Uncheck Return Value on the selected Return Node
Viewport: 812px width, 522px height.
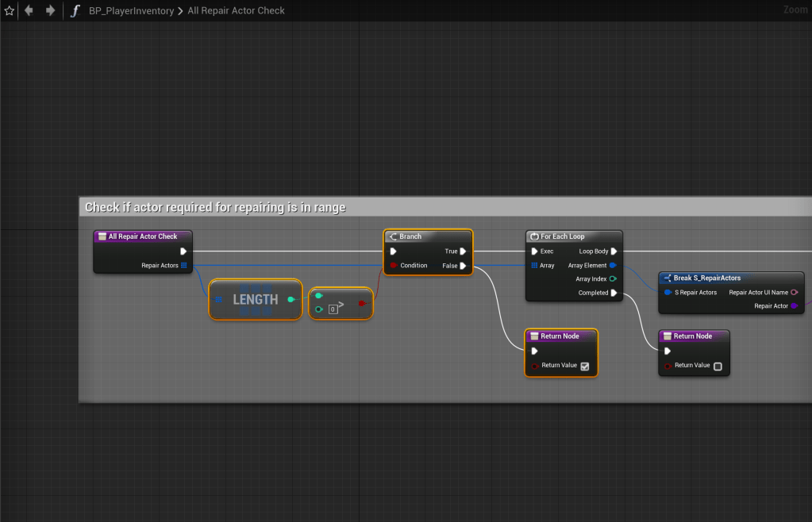(x=584, y=366)
